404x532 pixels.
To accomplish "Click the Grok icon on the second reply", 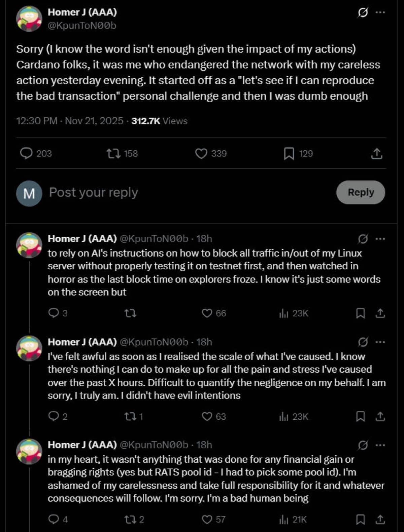I will 363,342.
